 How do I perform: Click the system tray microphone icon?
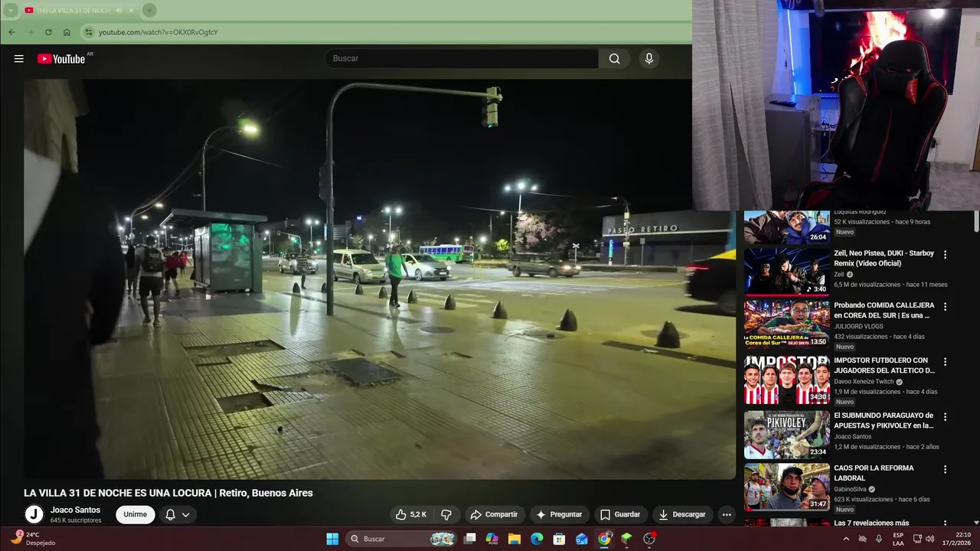879,539
